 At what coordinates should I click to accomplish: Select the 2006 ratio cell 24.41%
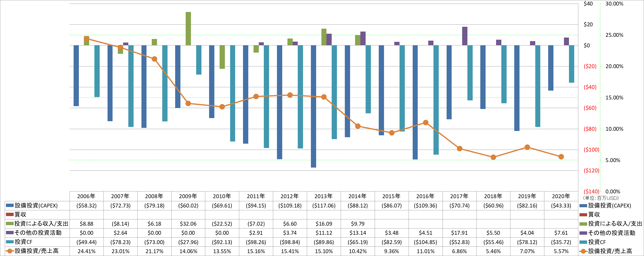pos(87,251)
